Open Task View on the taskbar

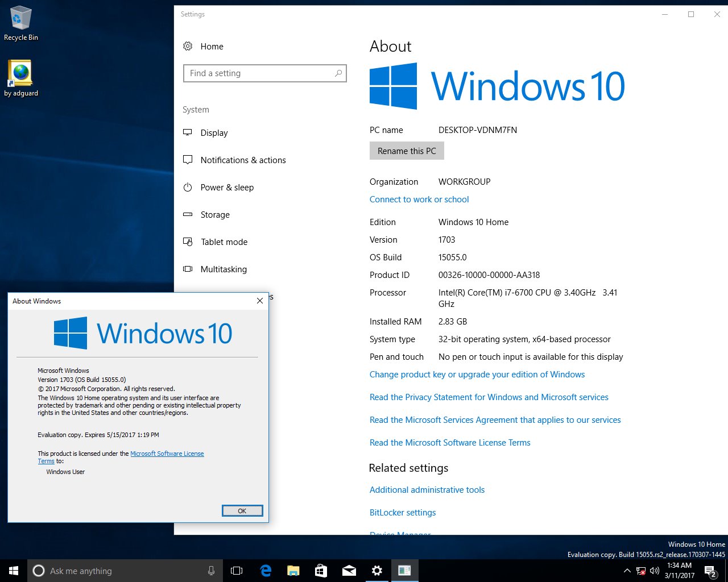[237, 571]
